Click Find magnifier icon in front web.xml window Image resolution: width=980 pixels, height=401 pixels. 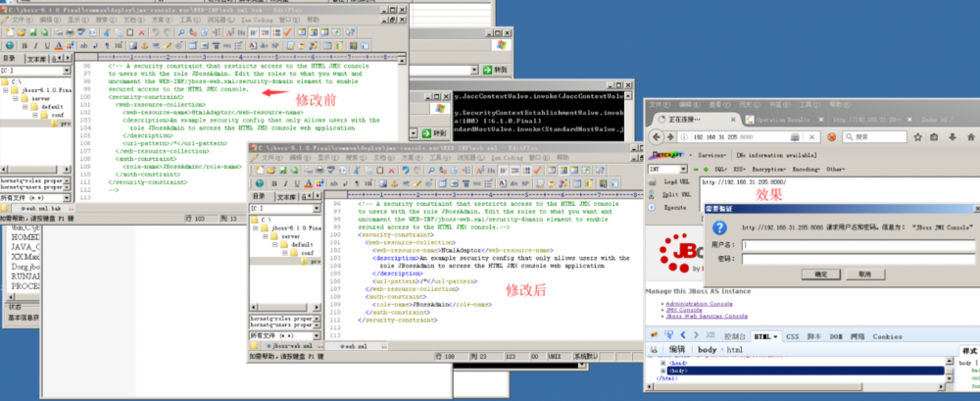[x=431, y=171]
